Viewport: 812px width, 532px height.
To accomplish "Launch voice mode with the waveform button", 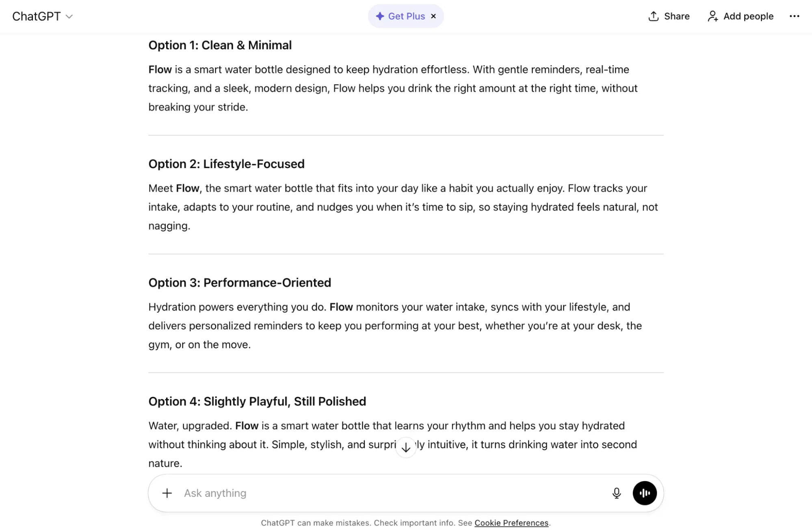I will tap(644, 493).
